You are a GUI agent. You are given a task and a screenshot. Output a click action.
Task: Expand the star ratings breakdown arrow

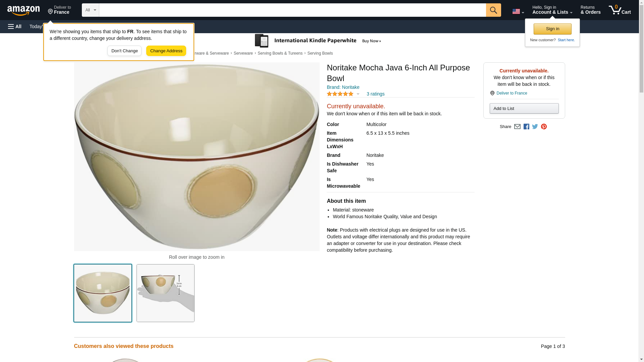[358, 94]
